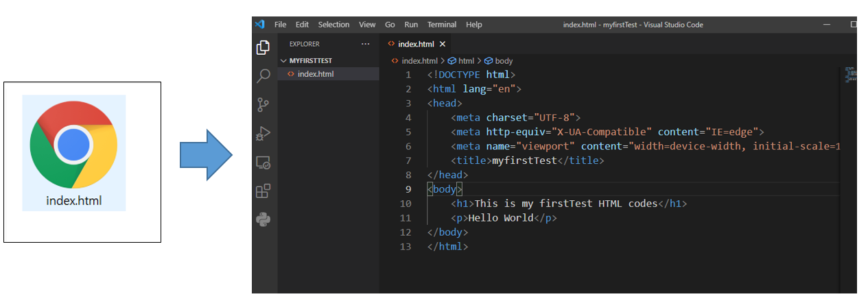Click the meta http-equiv X-UA-Compatible line
The height and width of the screenshot is (301, 868).
[x=607, y=132]
